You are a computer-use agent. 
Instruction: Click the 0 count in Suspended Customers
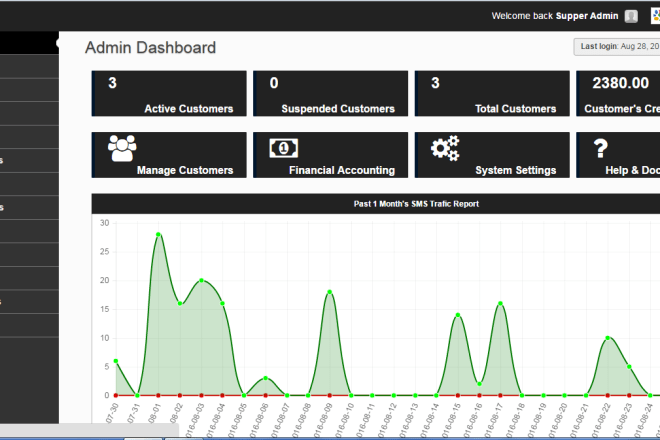pos(274,83)
